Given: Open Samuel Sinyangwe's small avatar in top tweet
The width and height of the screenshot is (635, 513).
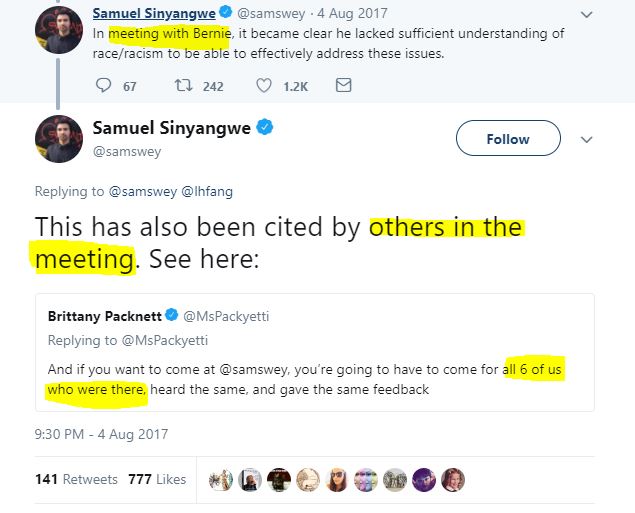Looking at the screenshot, I should (x=59, y=26).
